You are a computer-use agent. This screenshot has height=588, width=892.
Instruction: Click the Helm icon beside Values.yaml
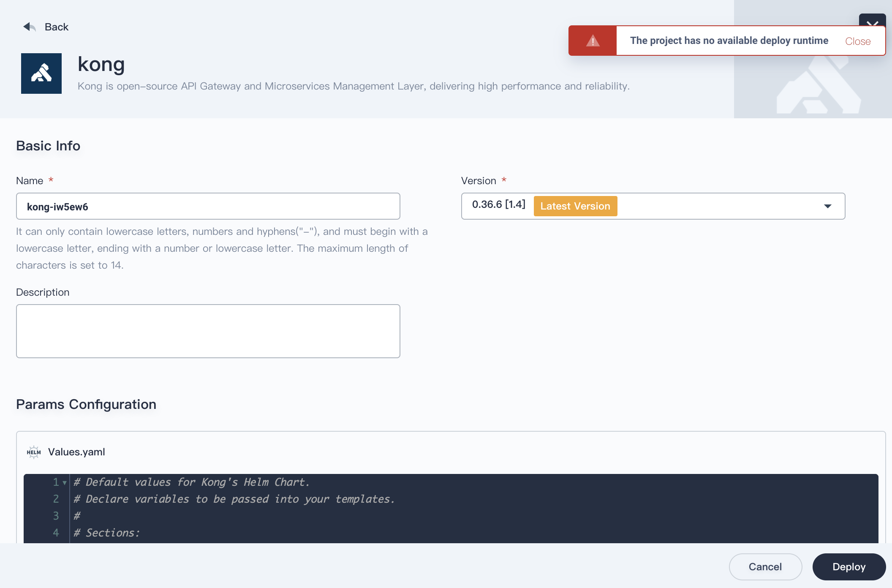[33, 452]
